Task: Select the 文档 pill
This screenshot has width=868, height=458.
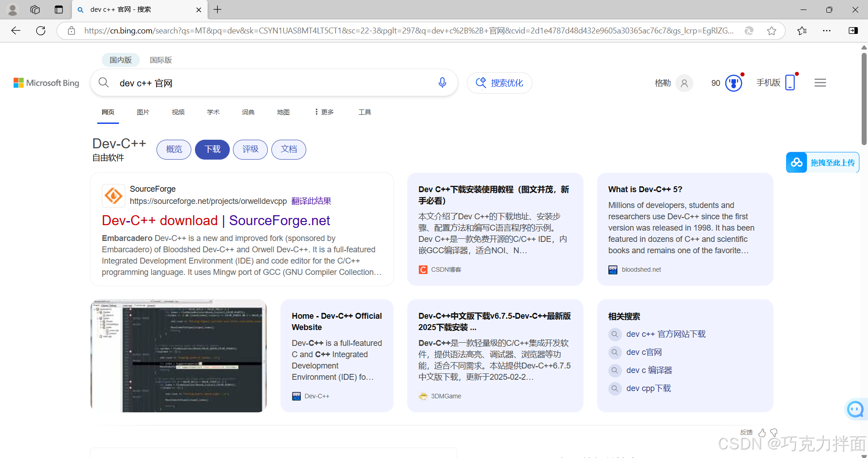Action: [289, 150]
